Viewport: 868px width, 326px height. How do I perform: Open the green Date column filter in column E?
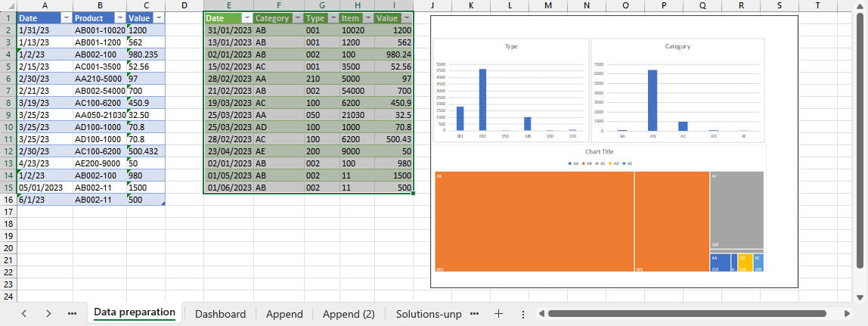246,18
